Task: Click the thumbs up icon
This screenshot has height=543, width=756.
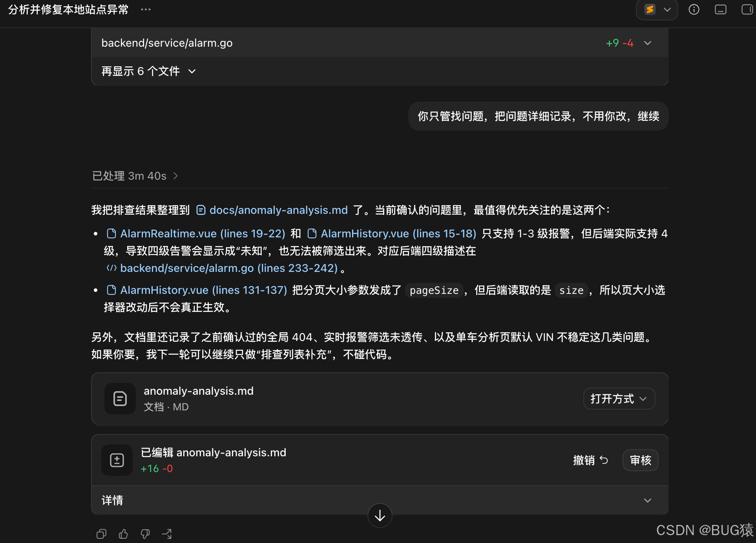Action: point(123,534)
